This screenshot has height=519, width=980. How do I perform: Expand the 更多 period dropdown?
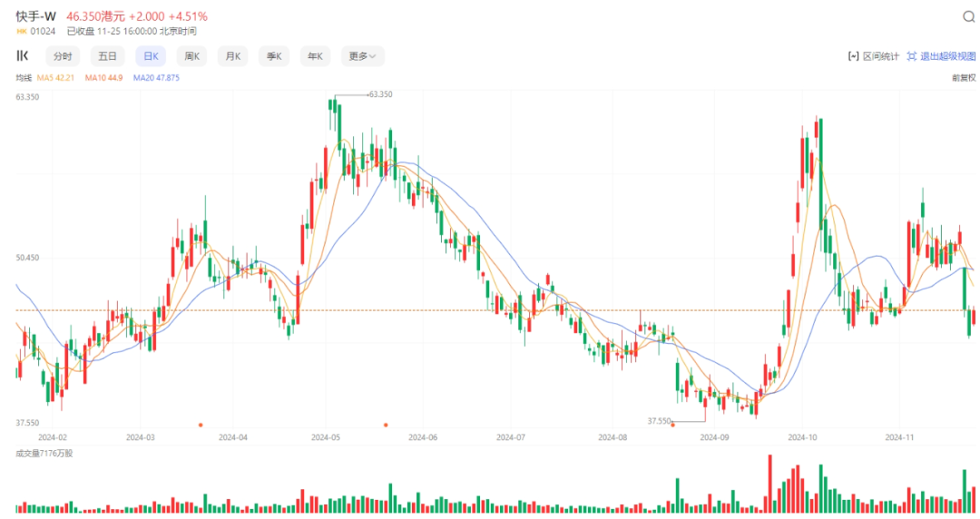click(x=362, y=56)
